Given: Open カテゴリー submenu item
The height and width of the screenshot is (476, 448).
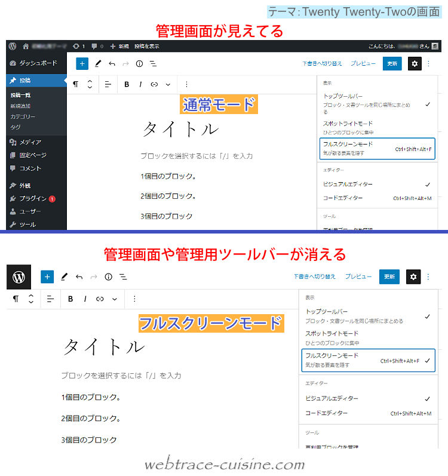Looking at the screenshot, I should point(23,116).
